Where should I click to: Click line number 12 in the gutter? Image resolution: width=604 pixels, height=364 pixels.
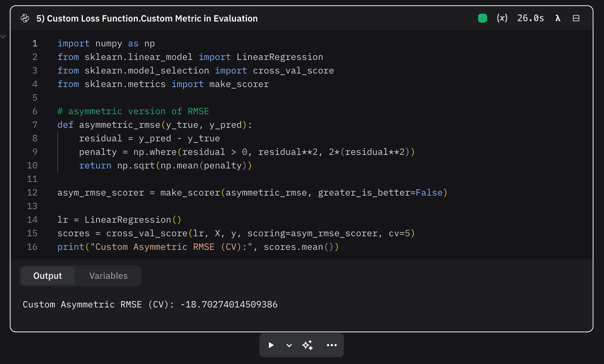32,193
